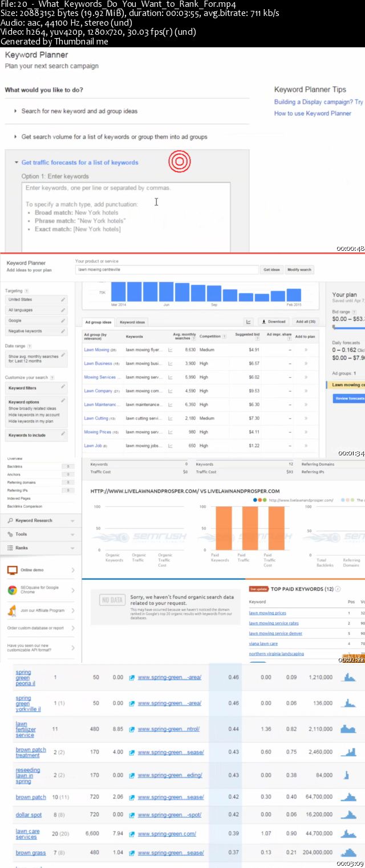
Task: Open external link icon for spring green peoria row
Action: [132, 678]
